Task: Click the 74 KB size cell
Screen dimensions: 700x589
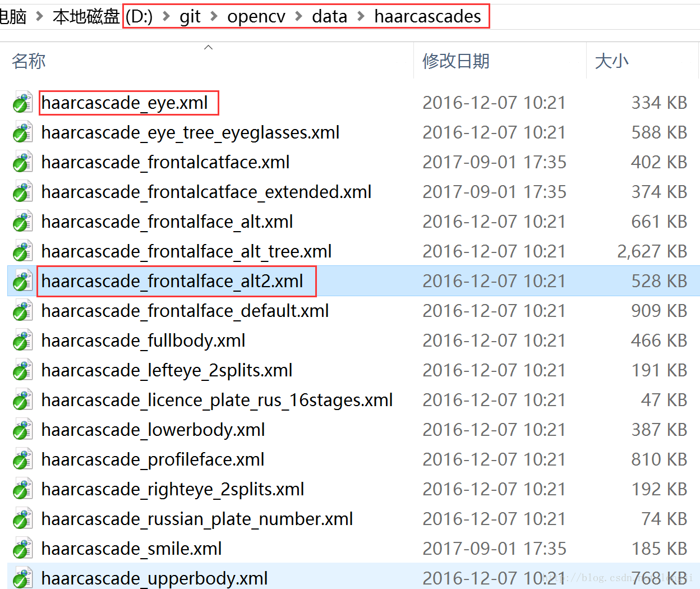Action: tap(664, 519)
